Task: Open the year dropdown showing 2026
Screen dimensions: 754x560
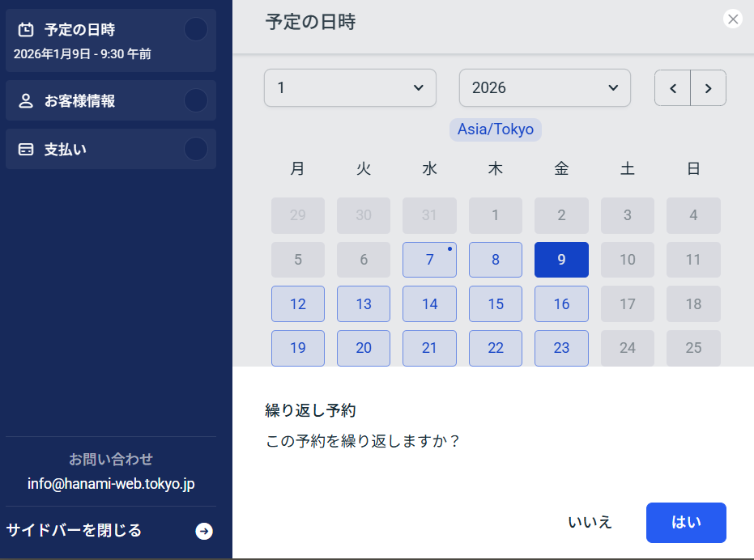Action: tap(544, 88)
